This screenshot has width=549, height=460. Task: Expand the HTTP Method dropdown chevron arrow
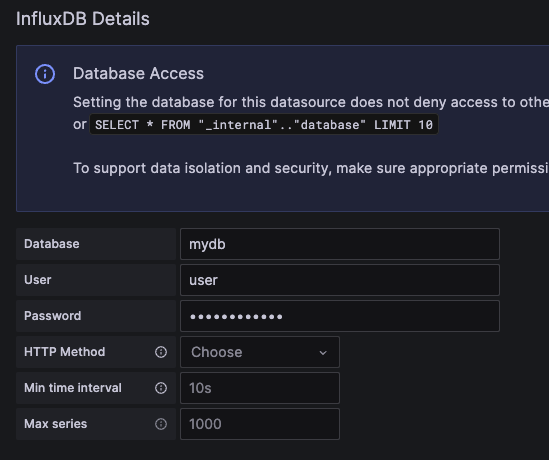[323, 353]
